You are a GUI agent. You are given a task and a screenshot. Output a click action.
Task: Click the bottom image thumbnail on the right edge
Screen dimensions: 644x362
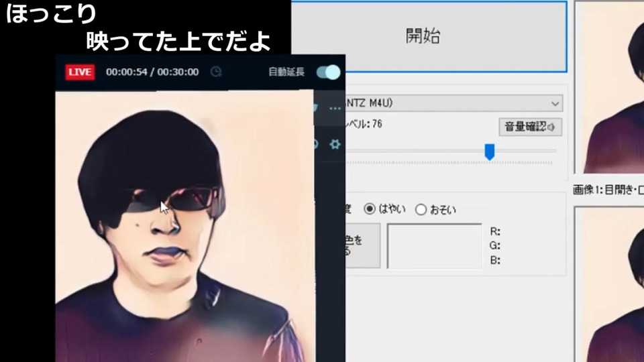click(x=610, y=284)
